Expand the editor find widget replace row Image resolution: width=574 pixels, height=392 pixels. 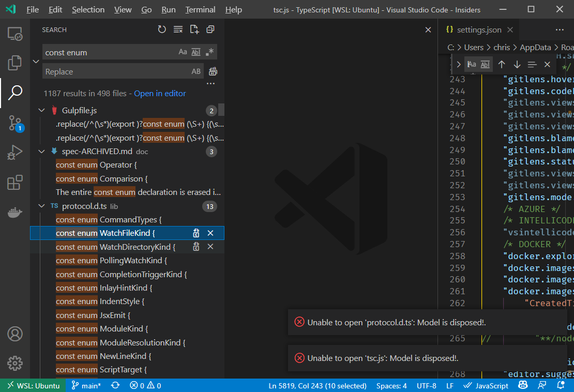point(458,64)
